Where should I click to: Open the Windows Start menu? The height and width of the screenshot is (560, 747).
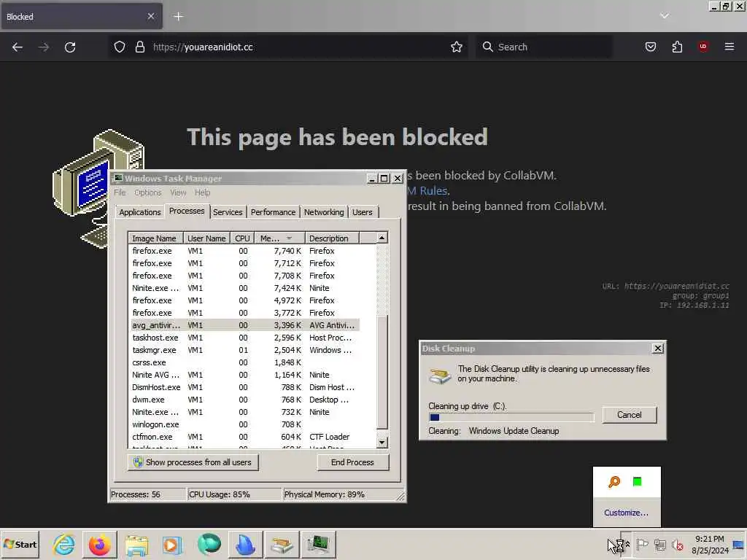(x=20, y=544)
